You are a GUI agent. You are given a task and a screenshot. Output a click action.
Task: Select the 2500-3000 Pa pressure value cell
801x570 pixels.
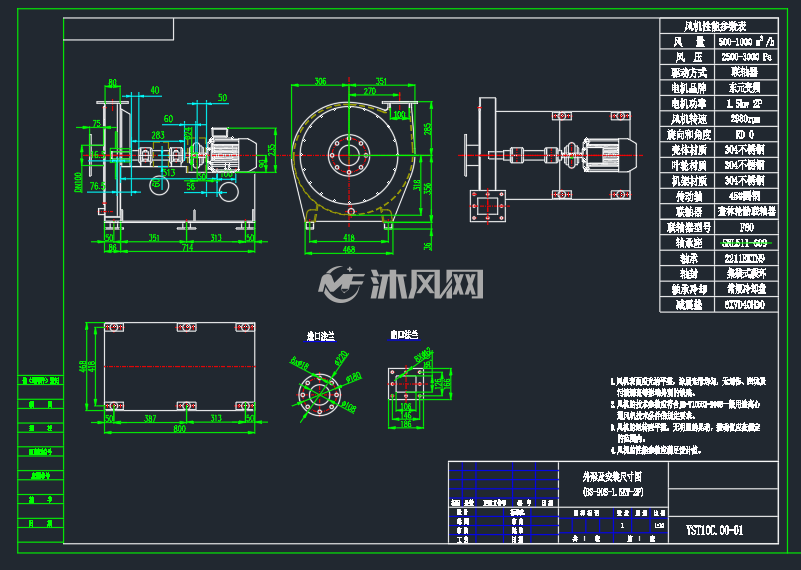click(x=746, y=57)
